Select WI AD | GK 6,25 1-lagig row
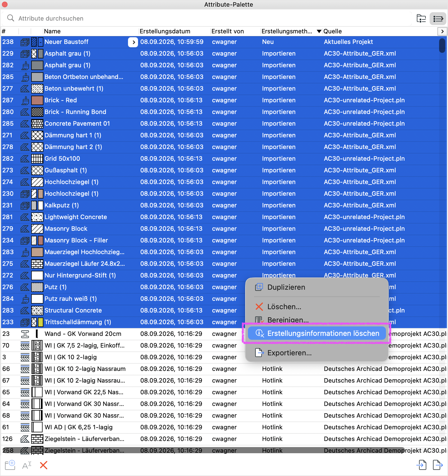This screenshot has height=476, width=448. click(224, 427)
